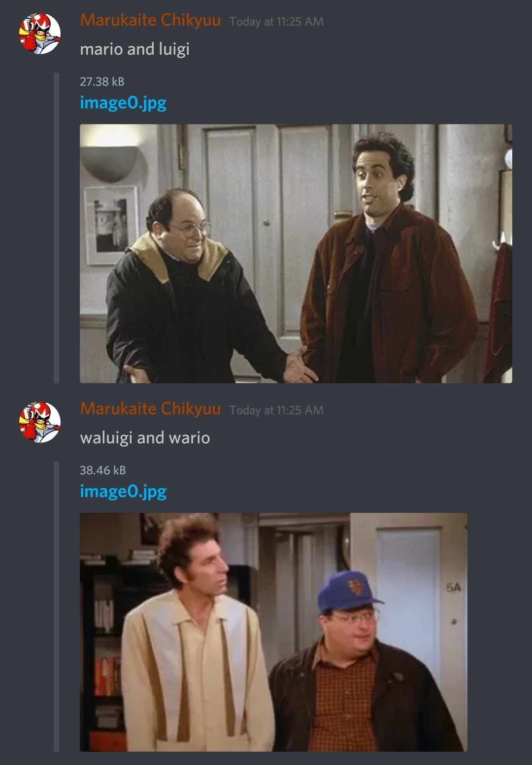Viewport: 532px width, 765px height.
Task: Click the wall sconce lamp in the first image
Action: [109, 164]
